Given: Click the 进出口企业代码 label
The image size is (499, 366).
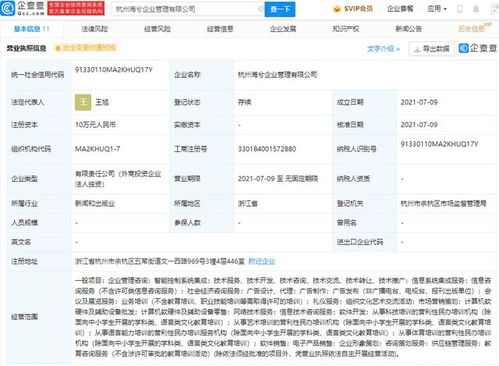Looking at the screenshot, I should [x=360, y=242].
